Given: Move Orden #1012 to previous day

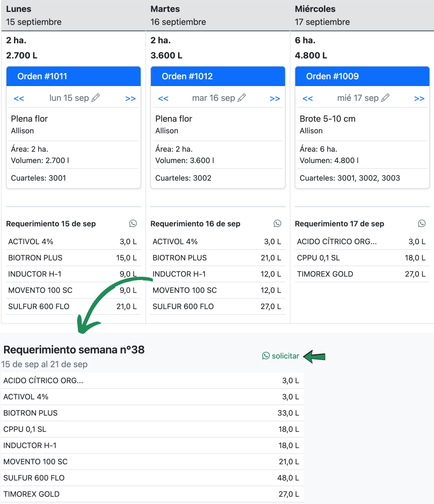Looking at the screenshot, I should coord(163,98).
